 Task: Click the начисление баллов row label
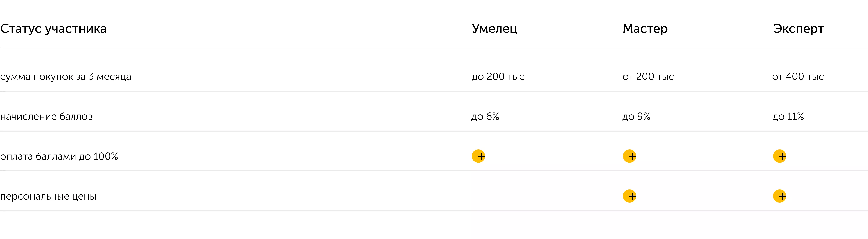46,117
